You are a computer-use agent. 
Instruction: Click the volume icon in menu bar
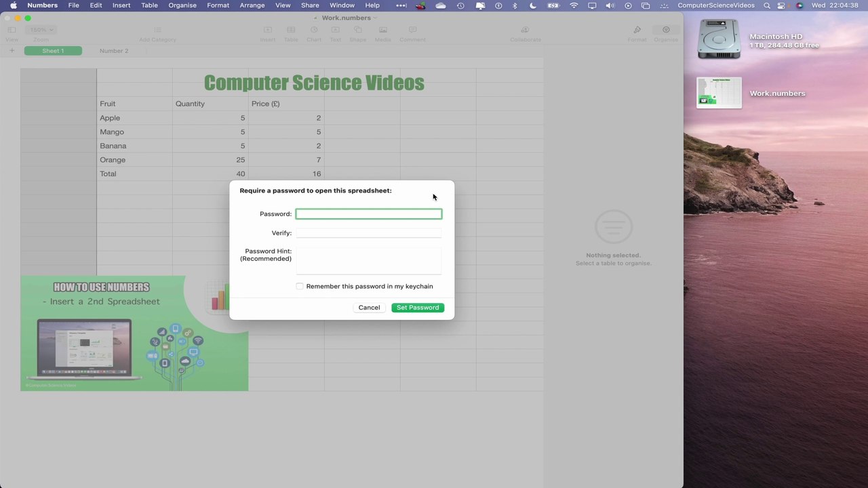point(610,5)
